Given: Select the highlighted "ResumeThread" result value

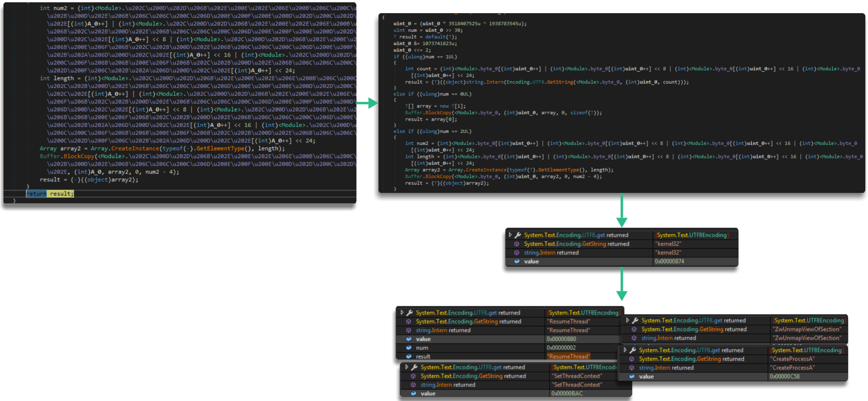Looking at the screenshot, I should [x=568, y=356].
